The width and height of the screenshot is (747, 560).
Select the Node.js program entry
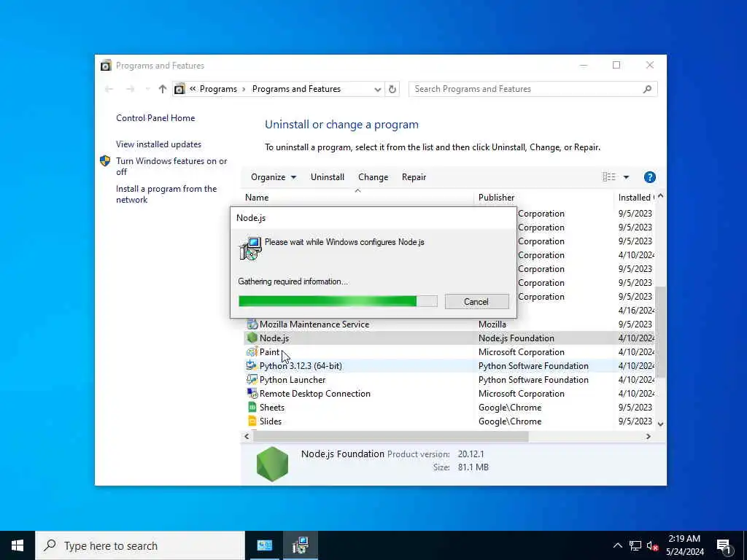[449, 338]
